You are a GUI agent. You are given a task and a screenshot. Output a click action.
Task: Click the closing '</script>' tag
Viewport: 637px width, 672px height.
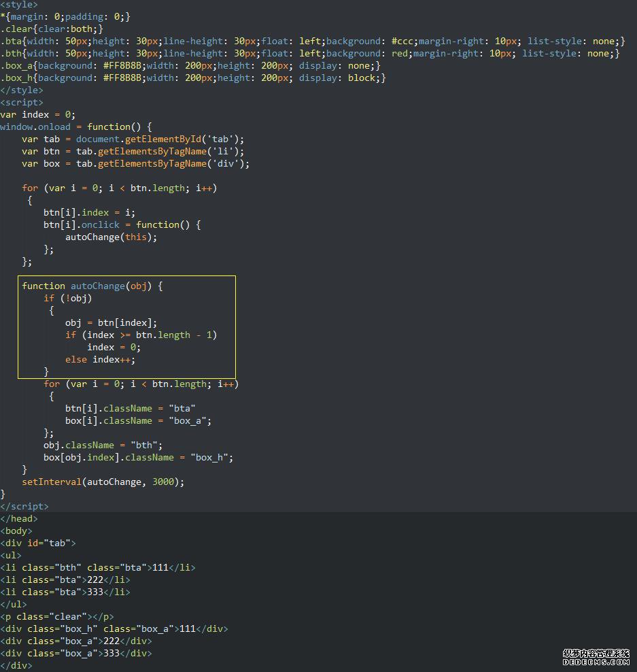point(24,507)
